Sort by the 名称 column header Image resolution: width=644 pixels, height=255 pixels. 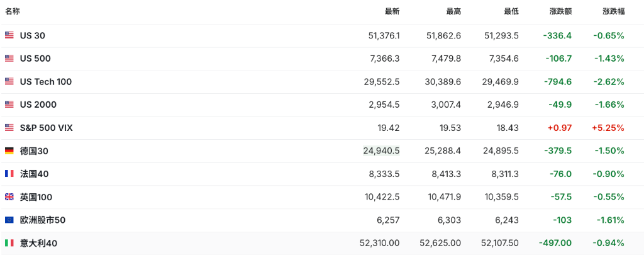[x=13, y=11]
